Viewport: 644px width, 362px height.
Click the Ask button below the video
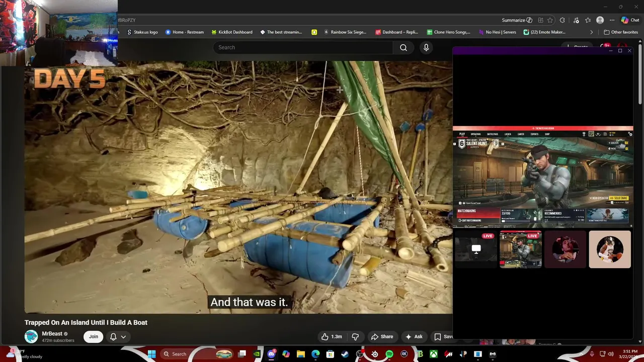414,337
